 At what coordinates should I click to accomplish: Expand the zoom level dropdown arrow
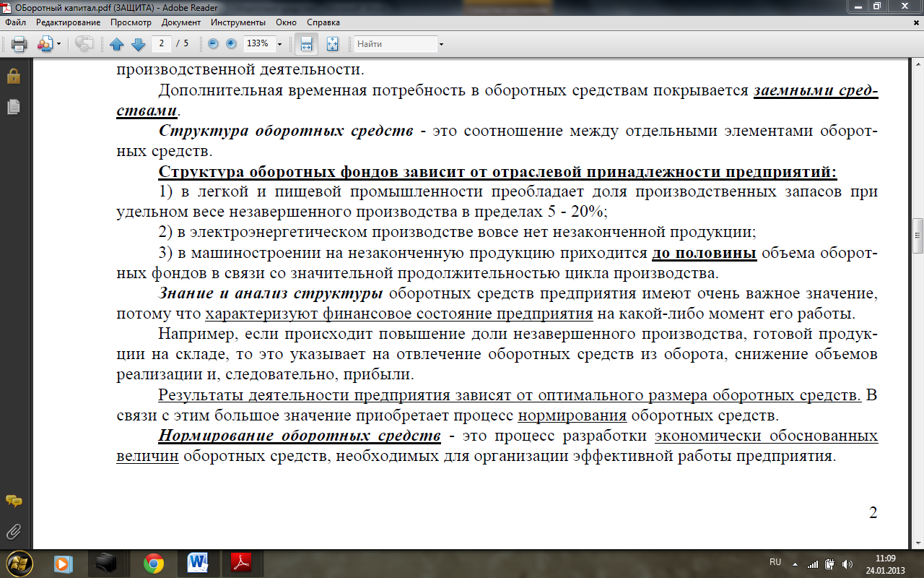[x=279, y=44]
